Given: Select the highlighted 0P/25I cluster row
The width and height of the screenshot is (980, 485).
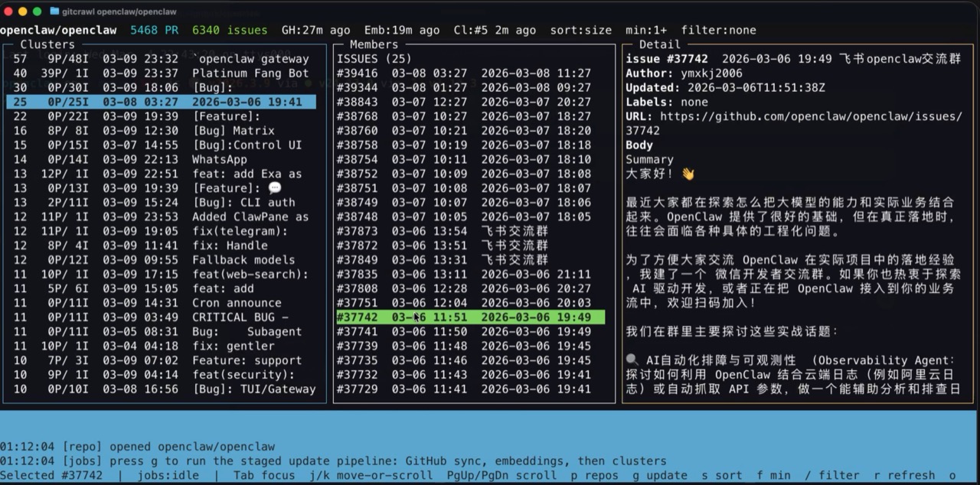Looking at the screenshot, I should coord(161,102).
